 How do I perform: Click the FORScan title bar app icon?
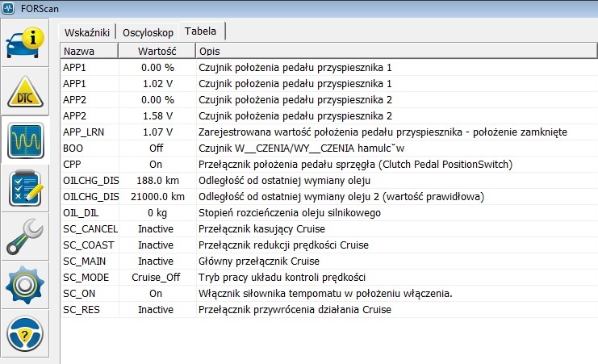click(8, 8)
